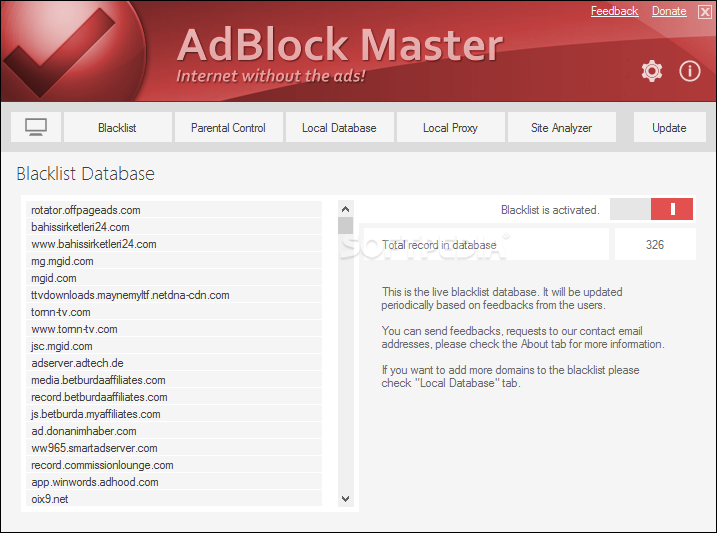Toggle the Blacklist activated switch
This screenshot has width=717, height=533.
tap(651, 209)
